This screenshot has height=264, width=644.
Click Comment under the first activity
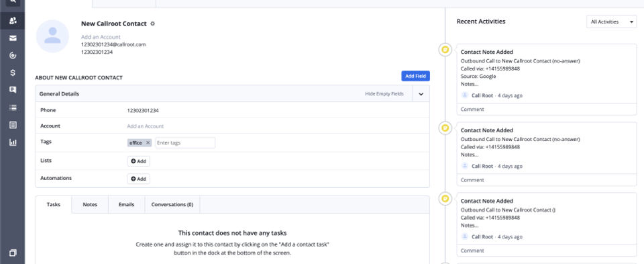(x=472, y=109)
